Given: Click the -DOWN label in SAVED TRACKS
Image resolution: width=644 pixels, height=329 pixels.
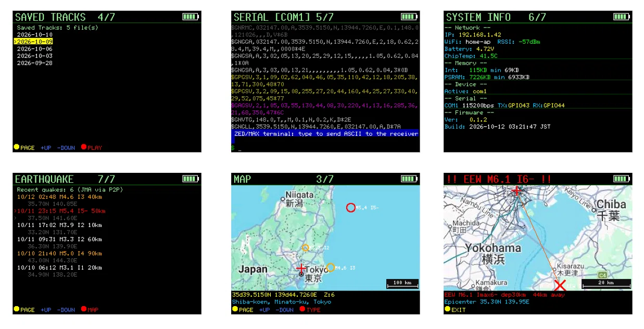Looking at the screenshot, I should pyautogui.click(x=66, y=148).
